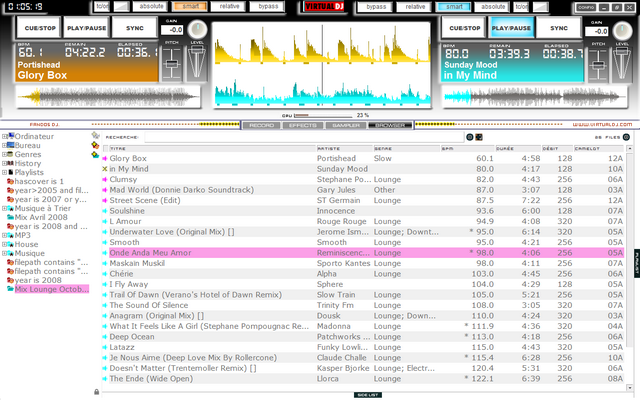The height and width of the screenshot is (400, 640).
Task: Toggle left deck 'absolute' mode
Action: coord(151,6)
